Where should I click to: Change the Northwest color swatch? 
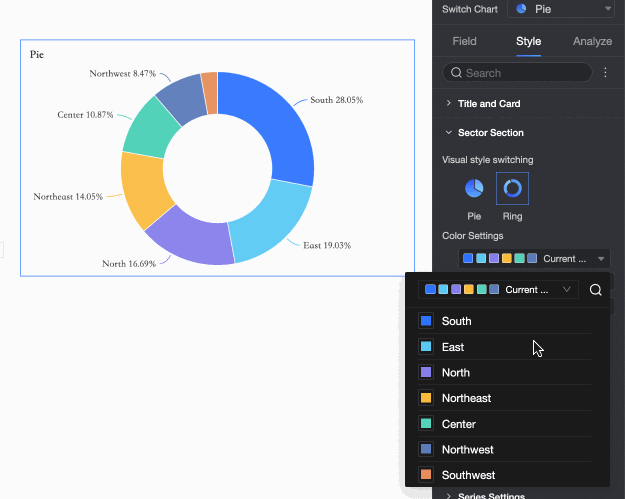tap(426, 449)
